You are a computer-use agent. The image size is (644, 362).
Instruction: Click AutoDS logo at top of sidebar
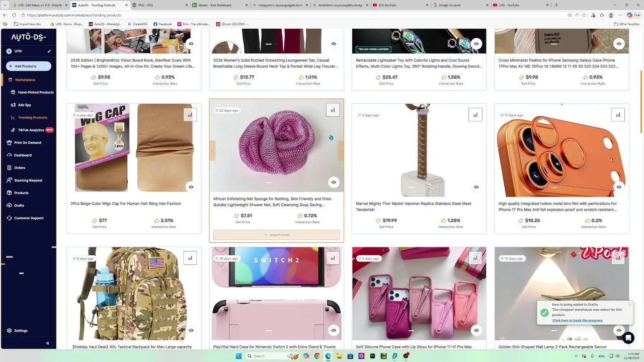[29, 37]
